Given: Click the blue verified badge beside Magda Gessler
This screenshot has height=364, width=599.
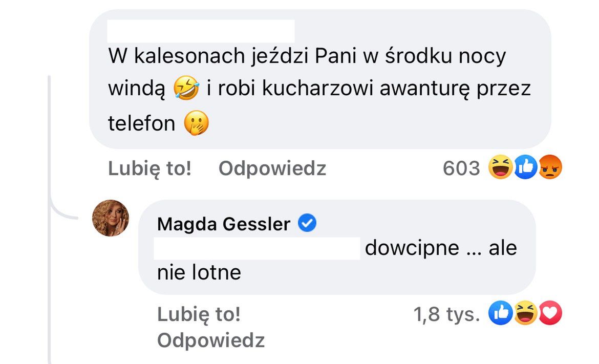Looking at the screenshot, I should coord(308,223).
